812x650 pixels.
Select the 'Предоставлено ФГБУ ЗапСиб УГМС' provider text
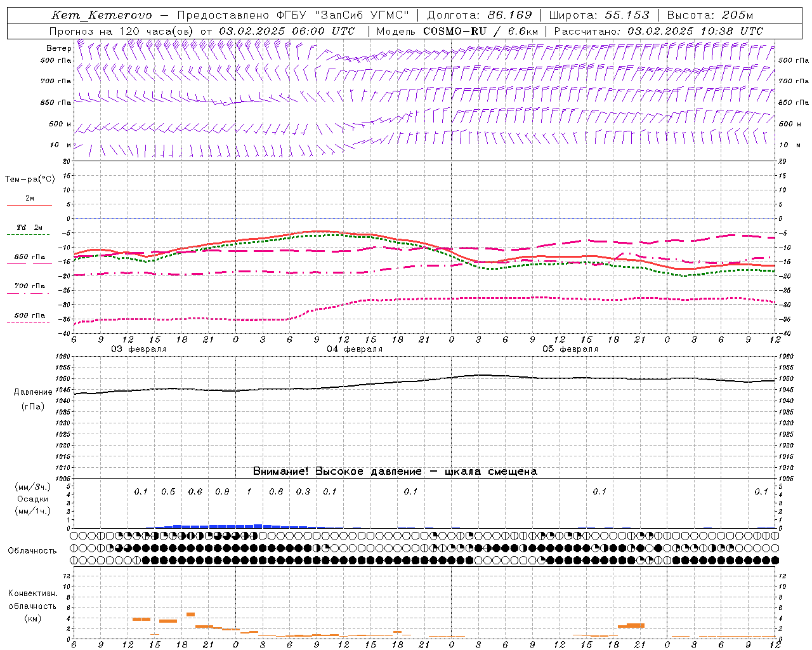pos(293,15)
